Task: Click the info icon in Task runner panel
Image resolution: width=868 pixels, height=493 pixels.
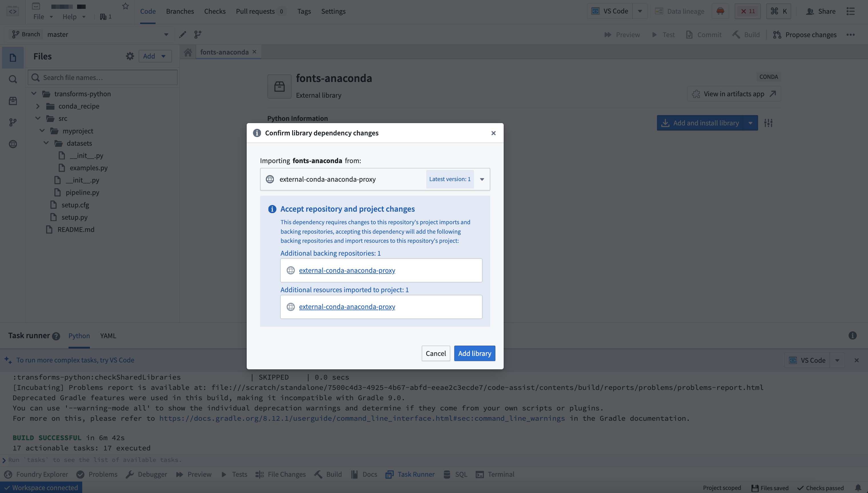Action: click(x=852, y=336)
